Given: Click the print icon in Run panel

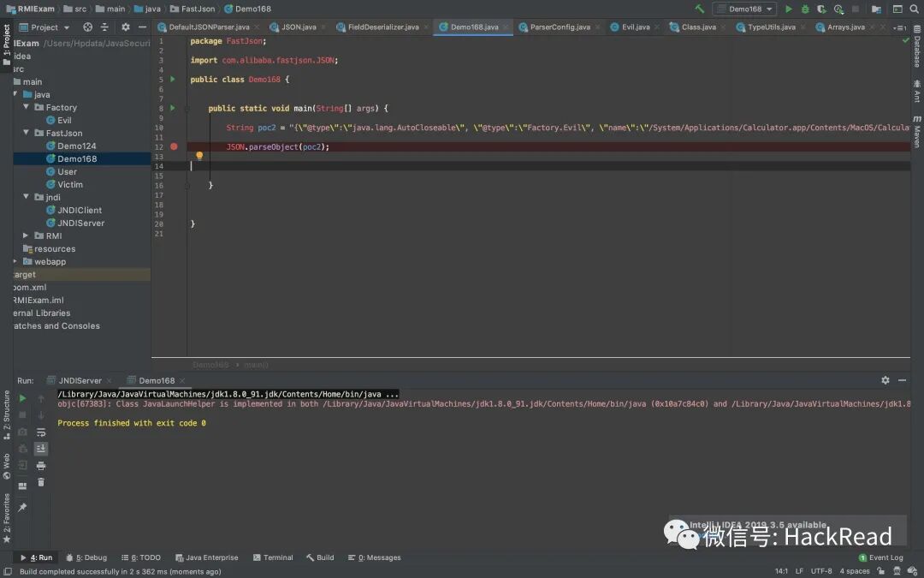Looking at the screenshot, I should pos(41,466).
